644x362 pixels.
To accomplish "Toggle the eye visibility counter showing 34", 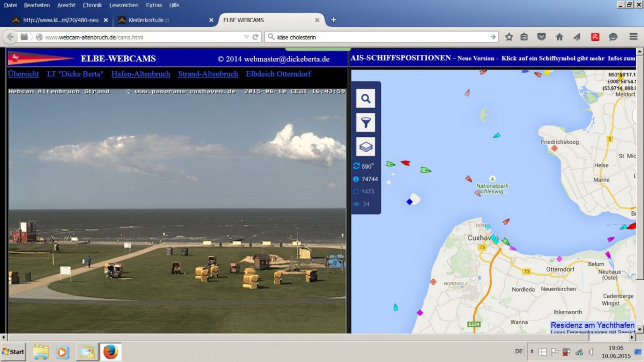I will point(356,204).
